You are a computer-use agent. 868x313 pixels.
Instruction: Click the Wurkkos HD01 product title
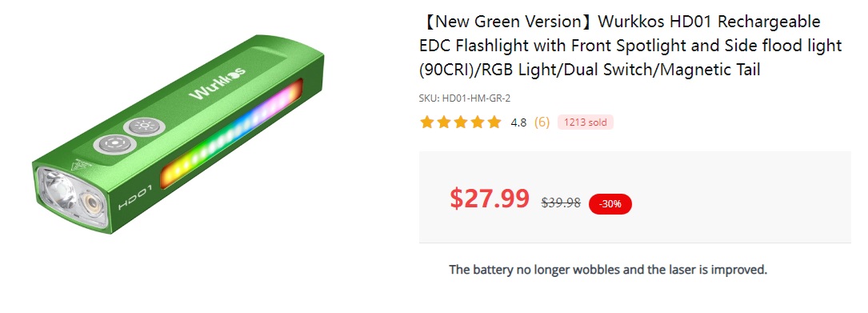click(630, 46)
